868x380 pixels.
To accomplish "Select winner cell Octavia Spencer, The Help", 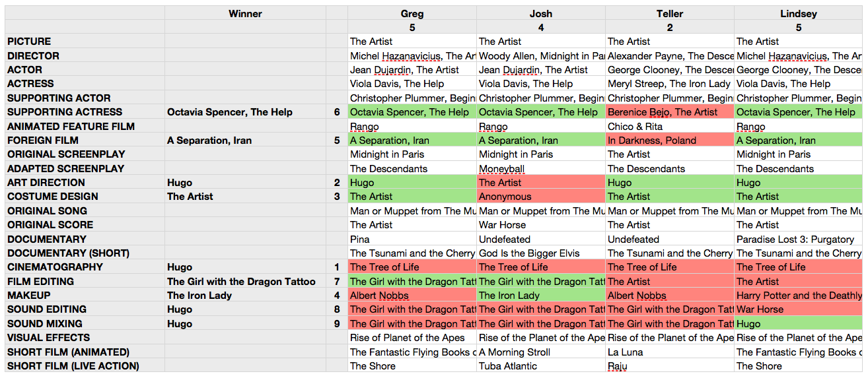I will [245, 112].
